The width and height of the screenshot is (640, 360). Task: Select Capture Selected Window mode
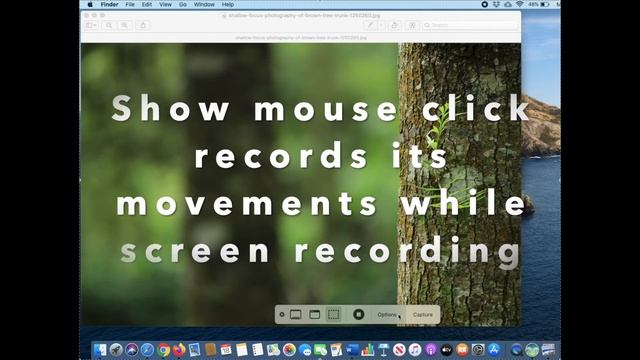point(315,315)
